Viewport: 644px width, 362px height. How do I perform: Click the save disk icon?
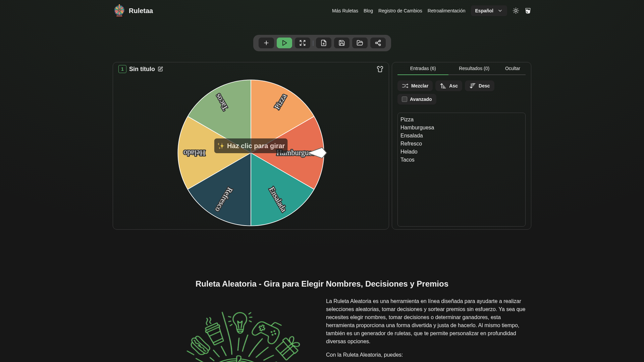(341, 43)
